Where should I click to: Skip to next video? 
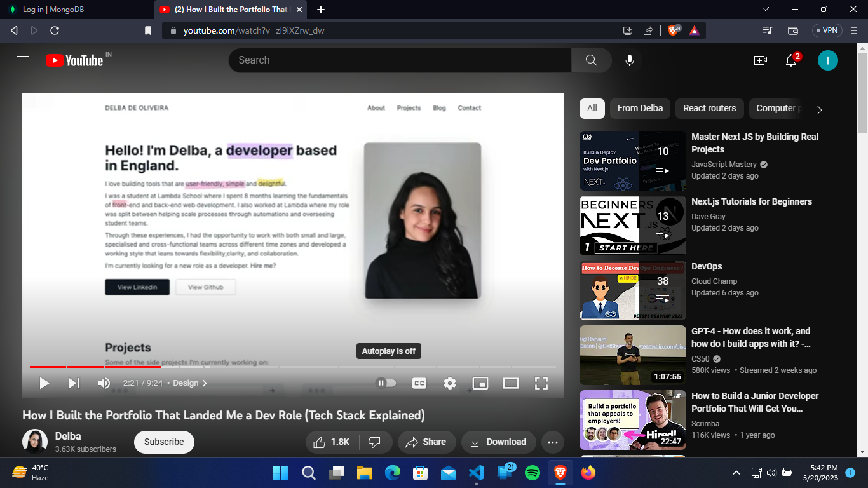(74, 383)
